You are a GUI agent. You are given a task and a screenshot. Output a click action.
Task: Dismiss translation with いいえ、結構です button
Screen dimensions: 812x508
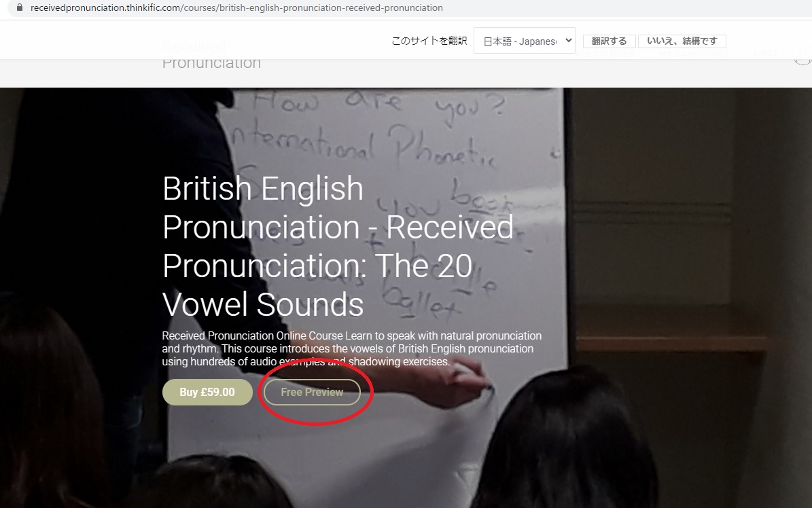682,41
